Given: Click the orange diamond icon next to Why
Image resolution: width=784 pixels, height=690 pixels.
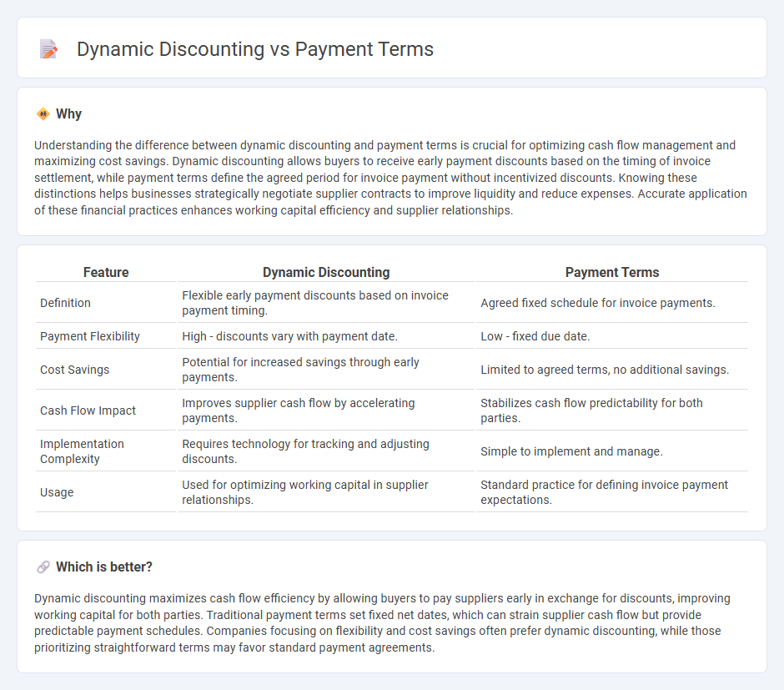Looking at the screenshot, I should point(43,114).
